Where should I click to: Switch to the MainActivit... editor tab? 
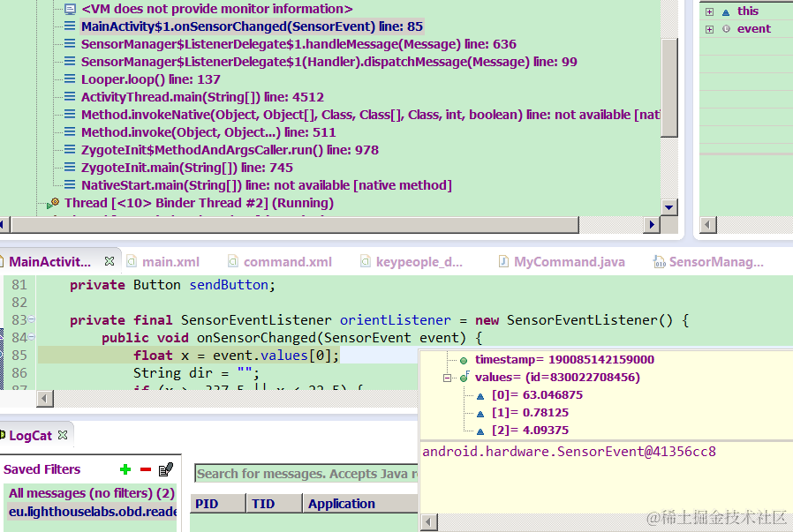point(50,262)
